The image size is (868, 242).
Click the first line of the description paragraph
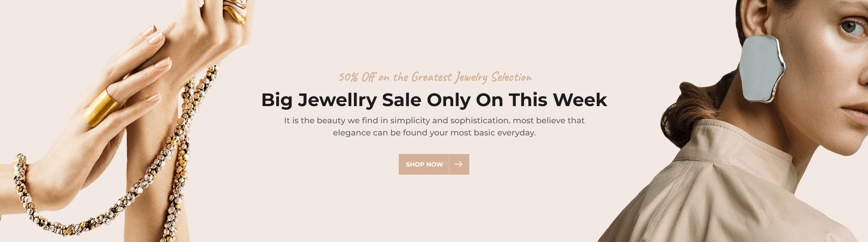[434, 121]
